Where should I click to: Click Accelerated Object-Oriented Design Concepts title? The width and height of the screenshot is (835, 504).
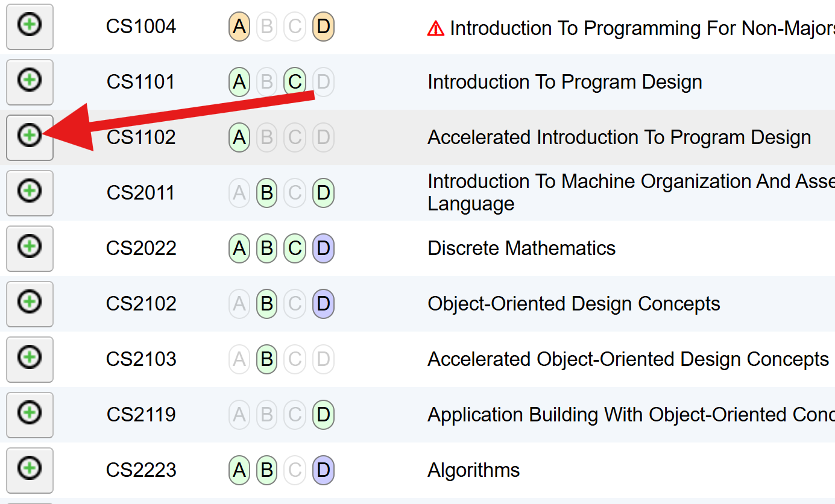click(628, 359)
